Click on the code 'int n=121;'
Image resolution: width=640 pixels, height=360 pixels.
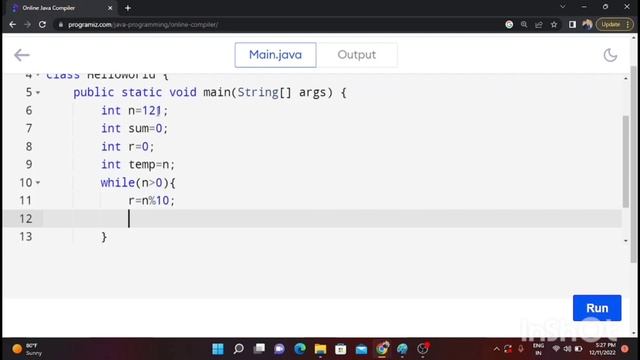pos(134,111)
